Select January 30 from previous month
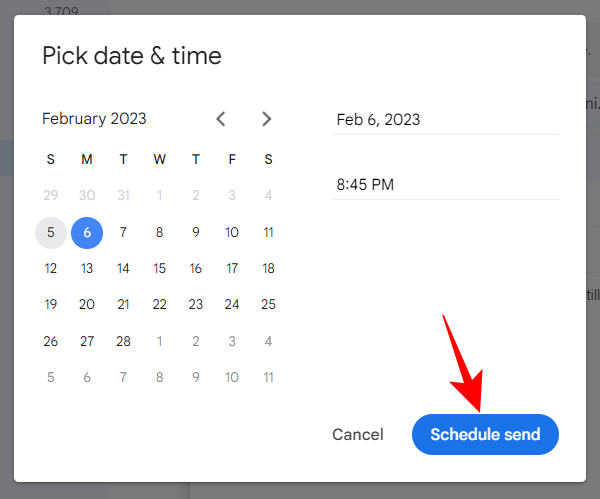 [x=87, y=196]
